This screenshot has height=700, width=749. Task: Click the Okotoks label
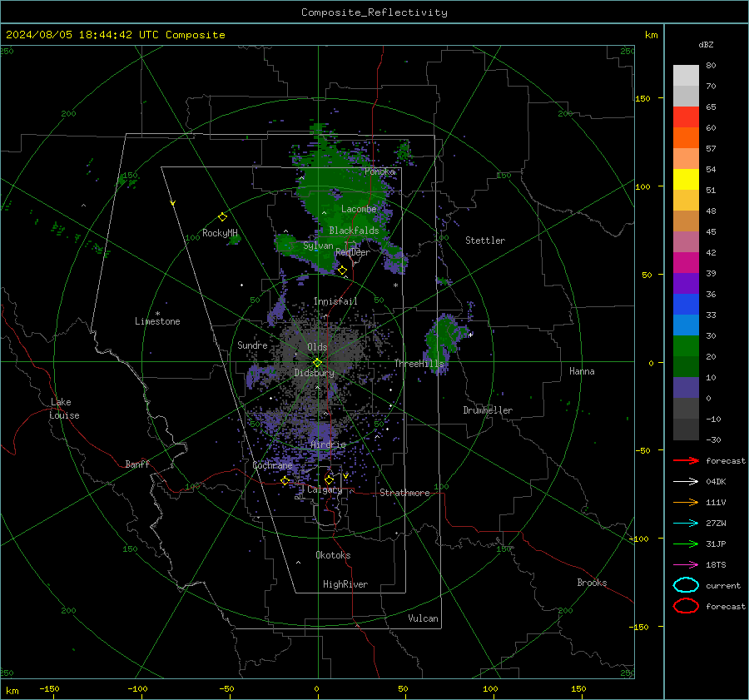(x=333, y=555)
